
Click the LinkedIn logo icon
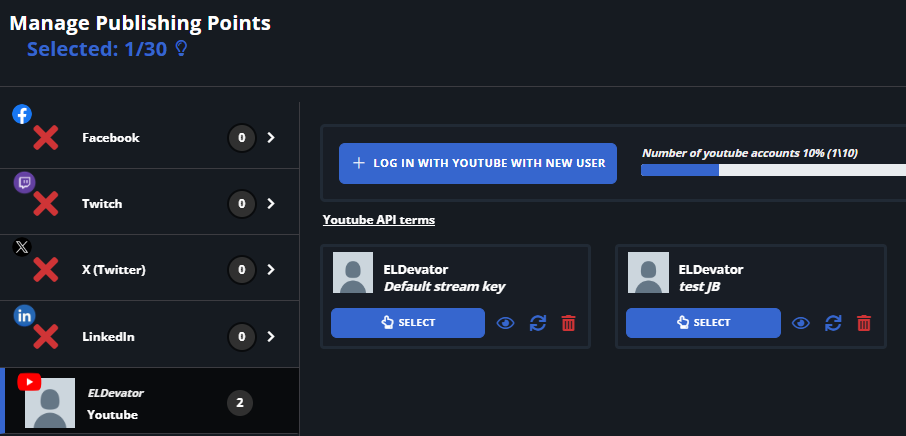pyautogui.click(x=24, y=316)
